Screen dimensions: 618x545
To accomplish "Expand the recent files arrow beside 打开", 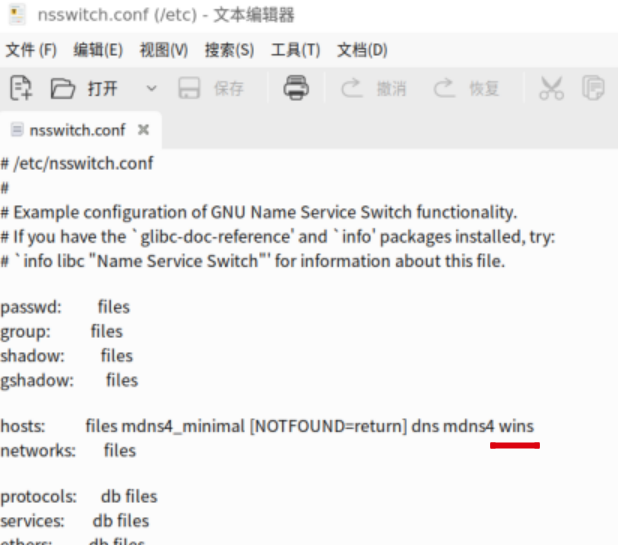I will [151, 89].
